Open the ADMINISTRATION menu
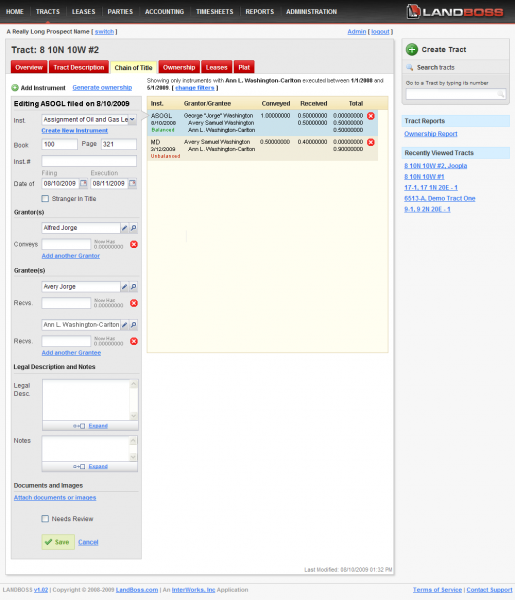Image resolution: width=515 pixels, height=600 pixels. (x=311, y=11)
